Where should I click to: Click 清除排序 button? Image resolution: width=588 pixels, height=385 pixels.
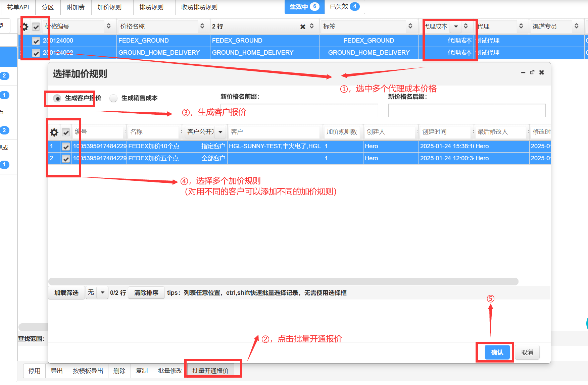[146, 293]
